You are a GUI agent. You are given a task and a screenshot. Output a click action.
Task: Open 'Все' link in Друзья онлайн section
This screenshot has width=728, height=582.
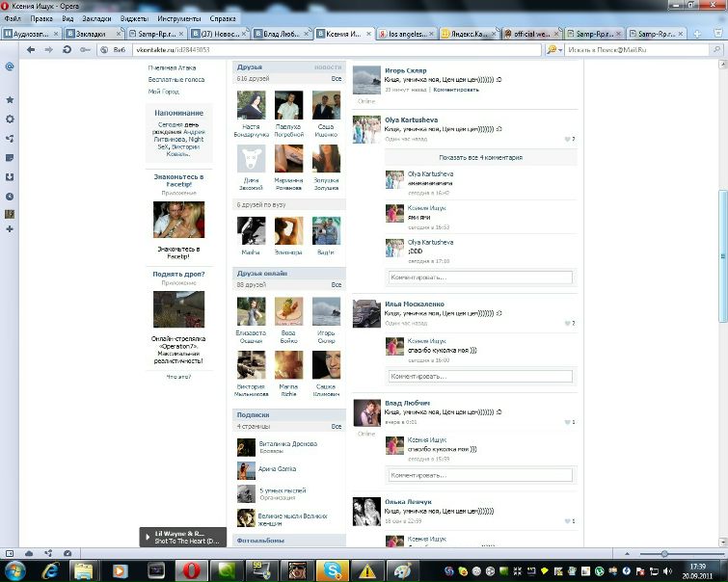tap(336, 285)
